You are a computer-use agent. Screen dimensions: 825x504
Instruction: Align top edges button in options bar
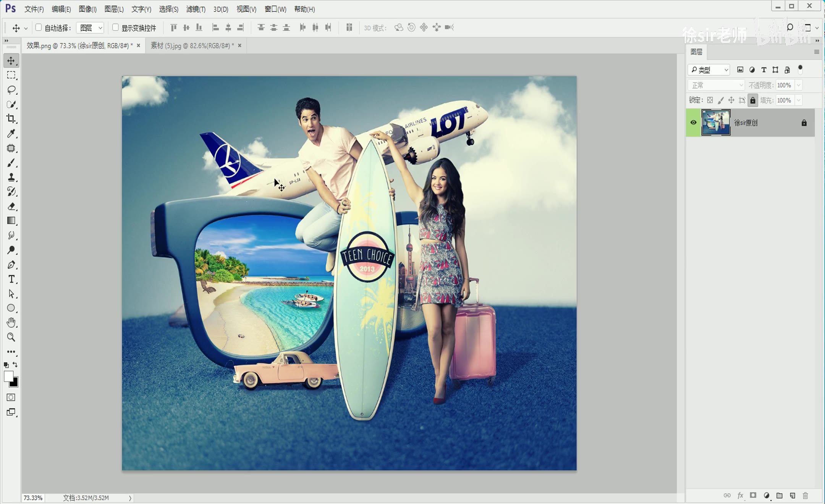173,27
